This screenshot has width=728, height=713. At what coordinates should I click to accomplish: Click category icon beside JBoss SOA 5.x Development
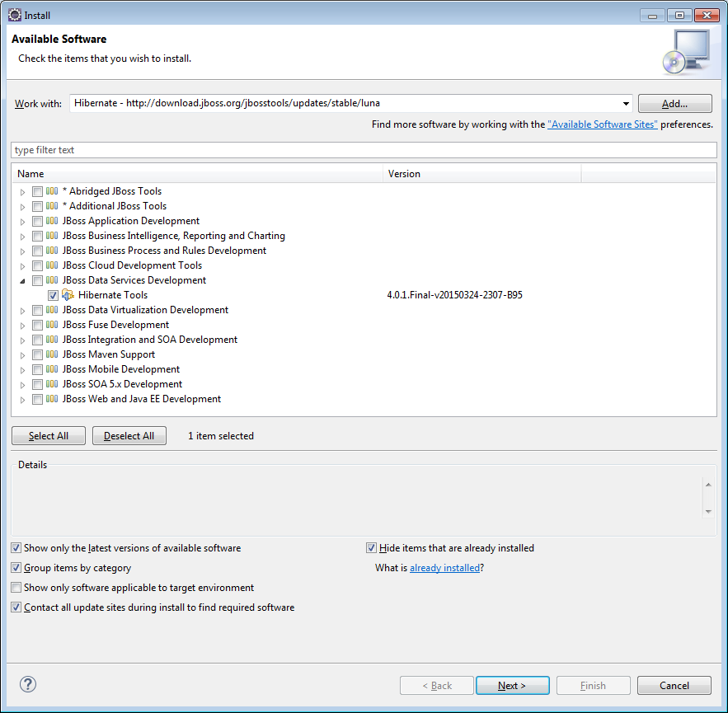coord(52,384)
